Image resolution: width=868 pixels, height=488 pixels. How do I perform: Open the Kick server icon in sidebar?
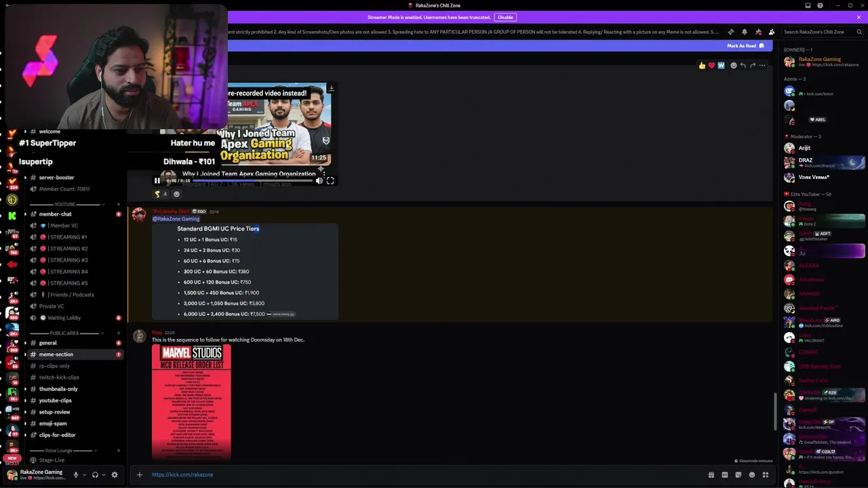12,216
